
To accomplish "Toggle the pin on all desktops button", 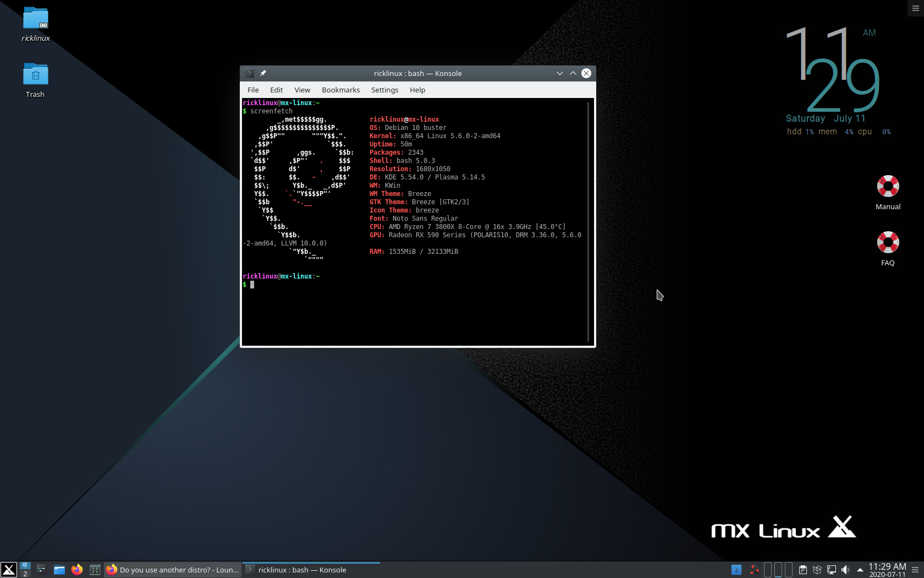I will (x=263, y=73).
